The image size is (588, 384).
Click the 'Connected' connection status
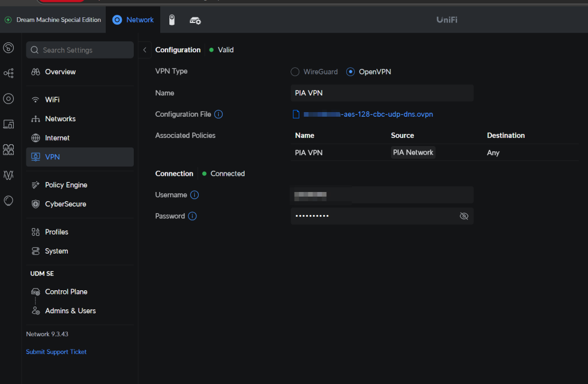pos(227,174)
